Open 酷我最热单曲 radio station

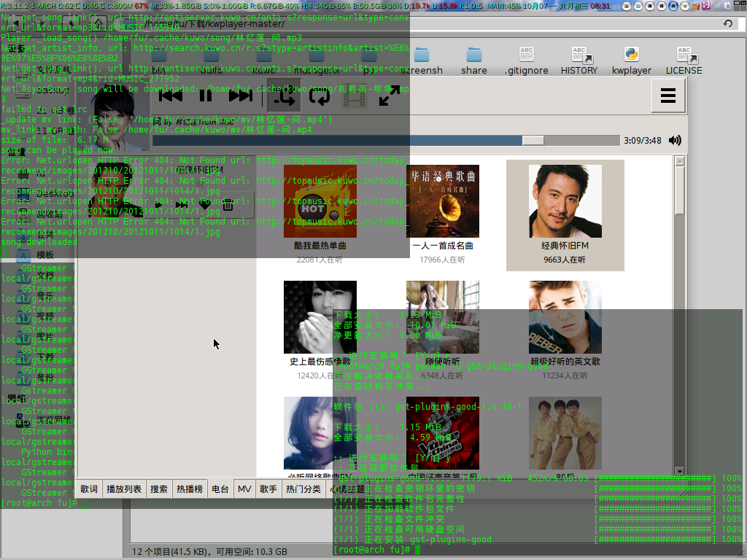coord(320,214)
